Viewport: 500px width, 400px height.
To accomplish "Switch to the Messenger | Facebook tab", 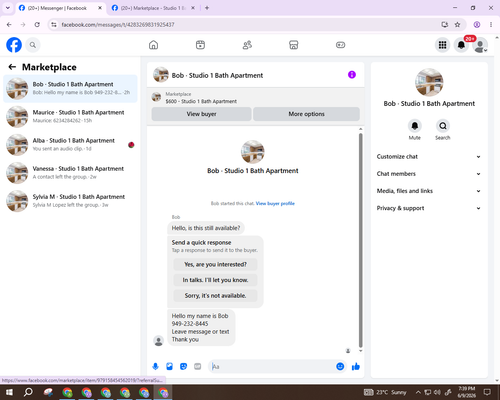I will pos(61,8).
